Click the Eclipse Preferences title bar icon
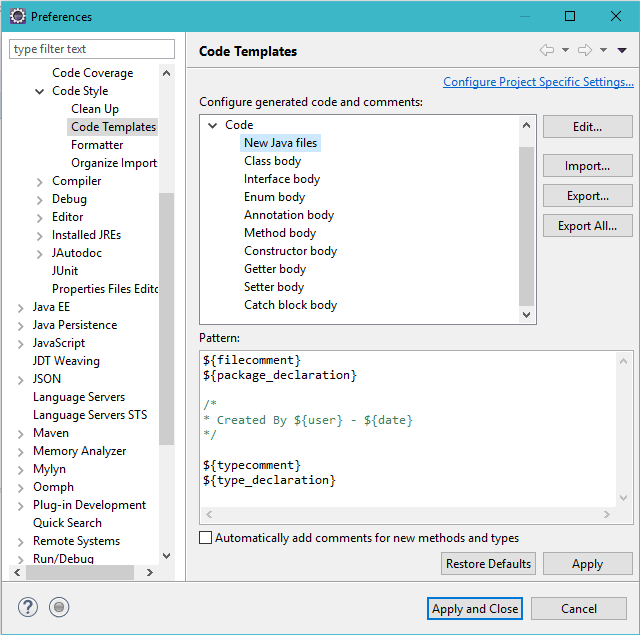Image resolution: width=640 pixels, height=635 pixels. (17, 16)
